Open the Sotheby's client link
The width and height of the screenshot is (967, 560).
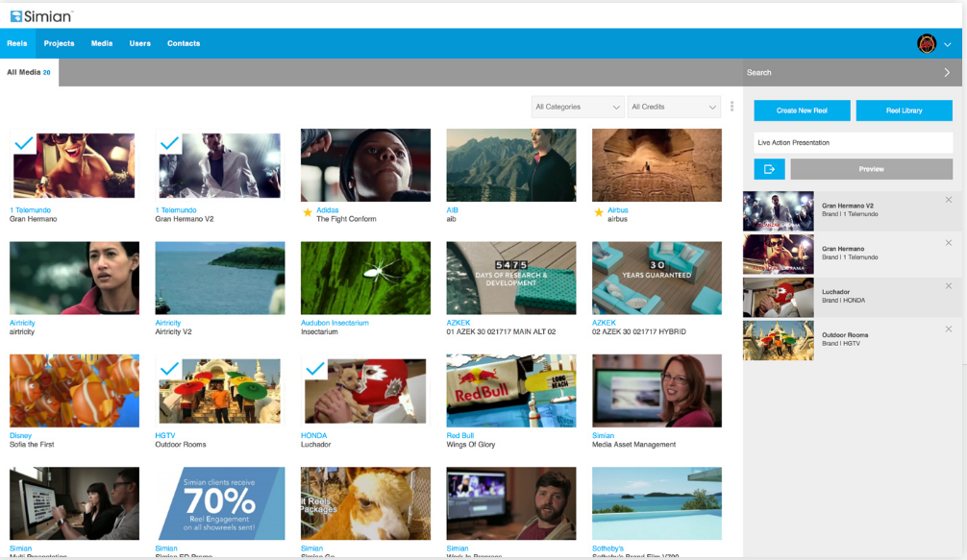607,548
